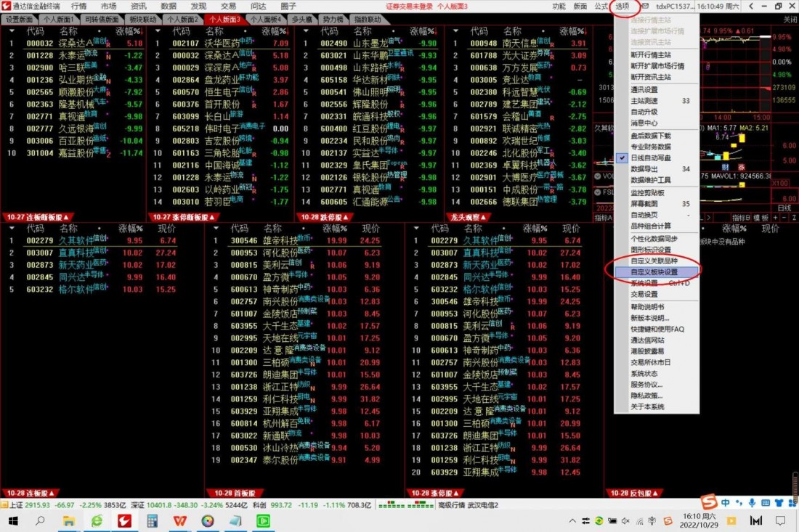Open the Sogou soft keyboard icon
Image resolution: width=799 pixels, height=532 pixels.
coord(766,503)
